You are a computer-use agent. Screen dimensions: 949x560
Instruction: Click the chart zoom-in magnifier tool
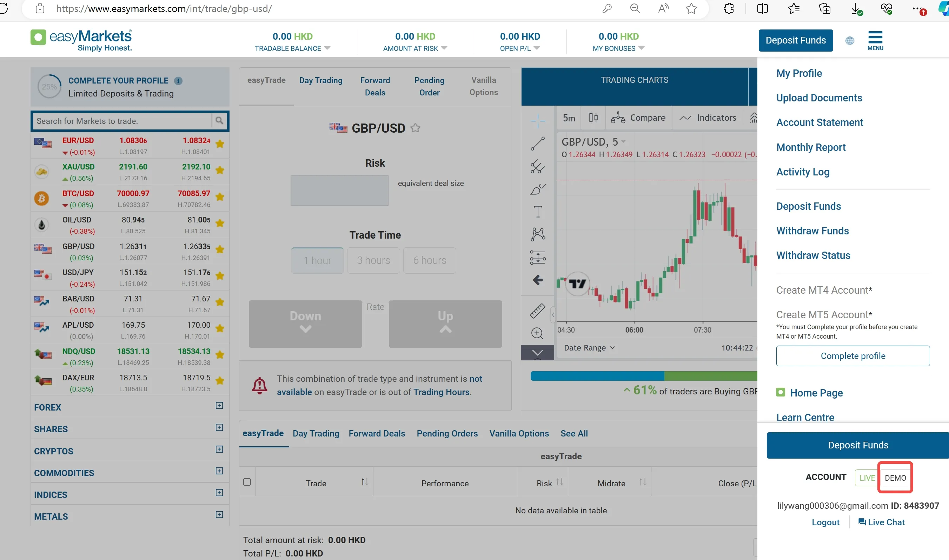[537, 333]
